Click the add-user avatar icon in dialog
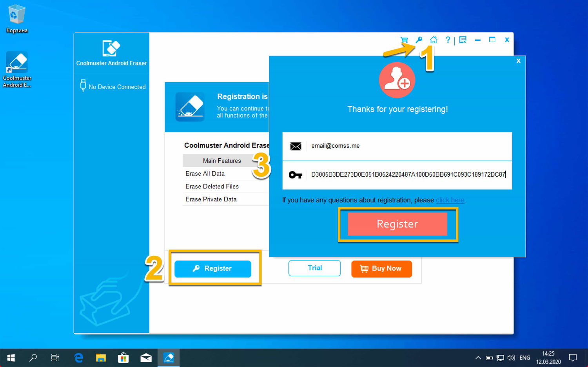The height and width of the screenshot is (367, 588). coord(397,80)
